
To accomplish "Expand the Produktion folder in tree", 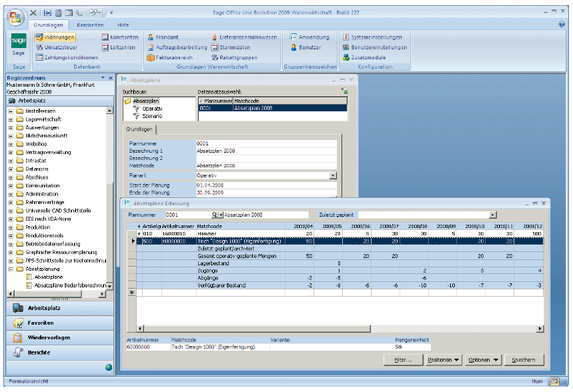I will [11, 227].
